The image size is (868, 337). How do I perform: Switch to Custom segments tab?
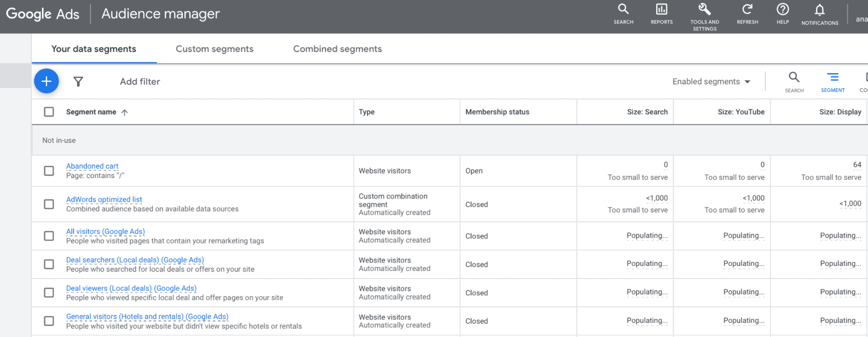[x=214, y=49]
